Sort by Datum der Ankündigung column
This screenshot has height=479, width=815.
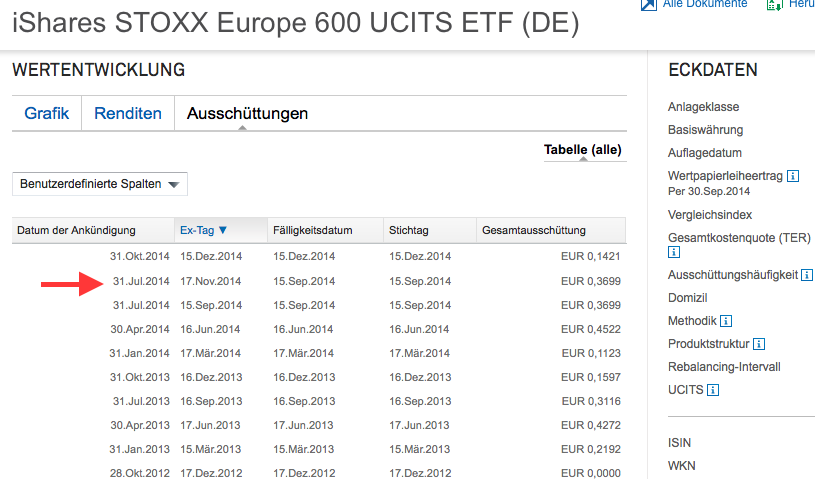point(76,231)
